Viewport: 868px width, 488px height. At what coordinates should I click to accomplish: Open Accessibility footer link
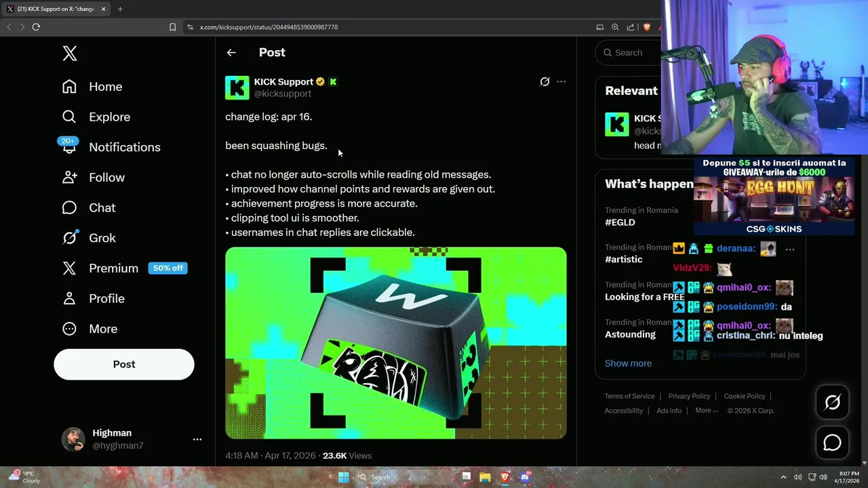click(624, 410)
